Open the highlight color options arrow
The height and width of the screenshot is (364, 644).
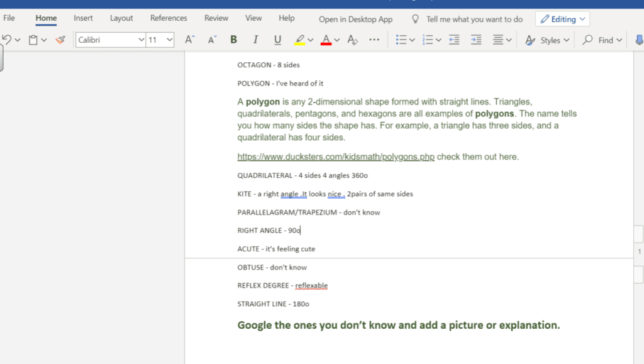[x=311, y=40]
